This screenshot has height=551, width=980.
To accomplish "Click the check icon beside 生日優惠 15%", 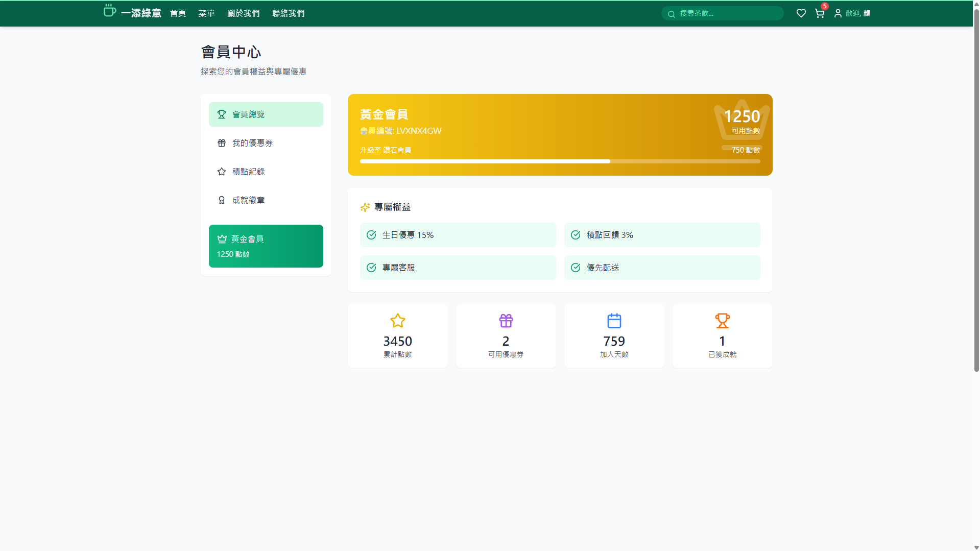I will click(x=371, y=235).
